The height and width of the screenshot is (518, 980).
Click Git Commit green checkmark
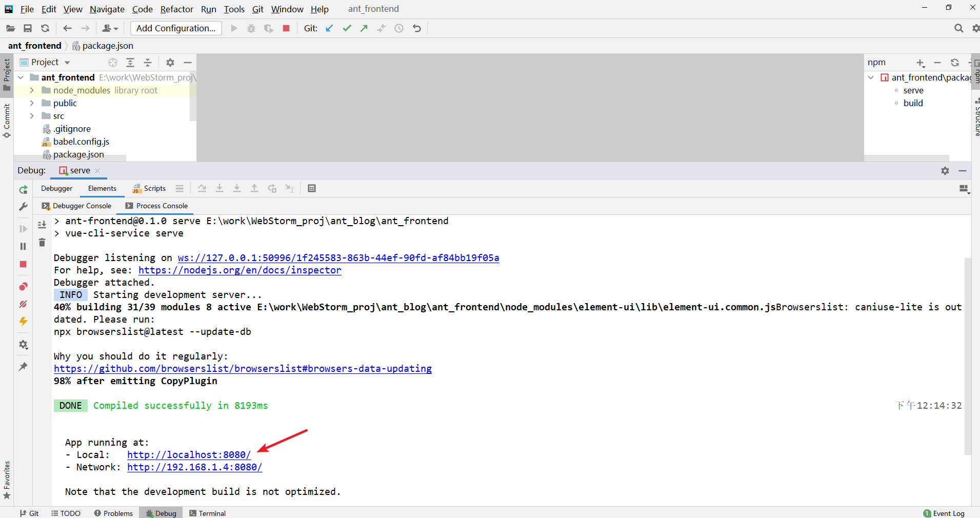click(x=347, y=28)
